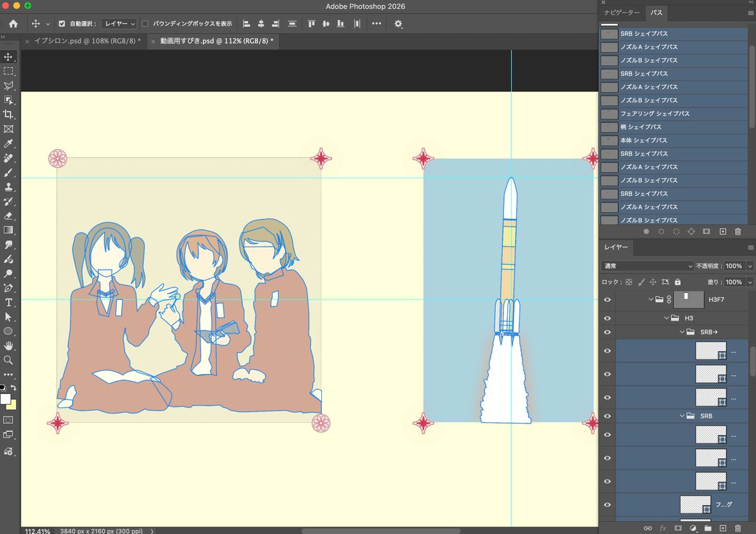Viewport: 756px width, 534px height.
Task: Swap foreground and background colors
Action: point(14,388)
